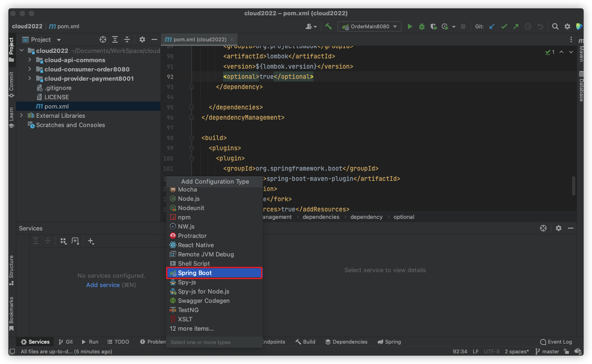Image resolution: width=592 pixels, height=364 pixels.
Task: Build project with the hammer icon
Action: pyautogui.click(x=329, y=26)
